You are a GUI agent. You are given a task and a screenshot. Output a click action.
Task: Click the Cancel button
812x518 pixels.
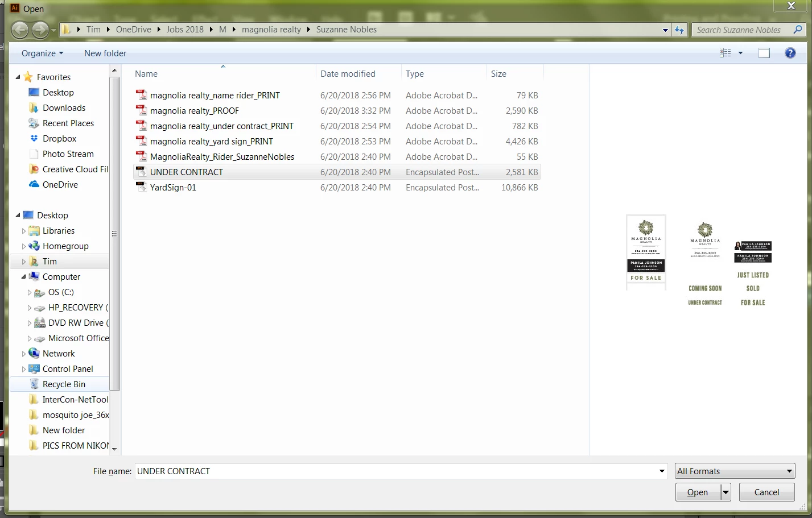click(766, 492)
